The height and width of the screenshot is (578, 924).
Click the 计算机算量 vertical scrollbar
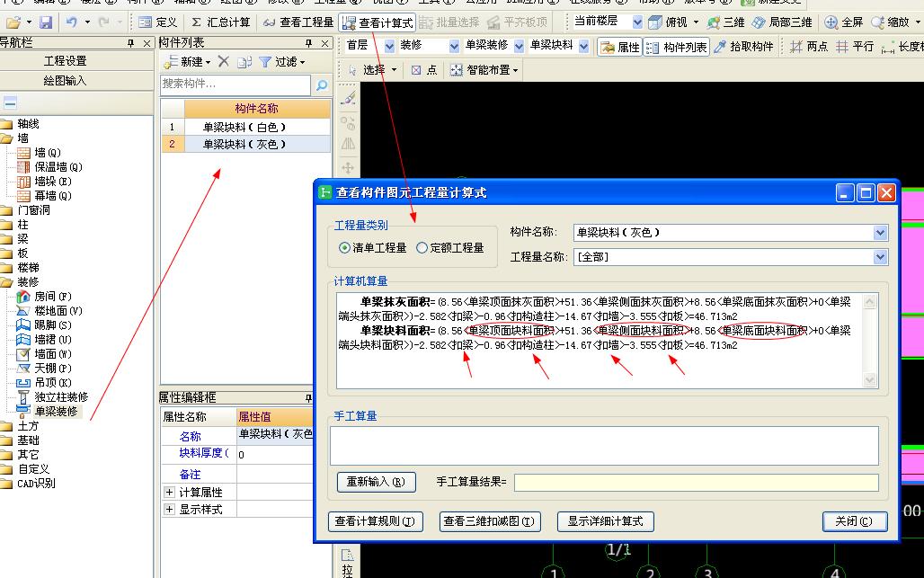[x=870, y=341]
